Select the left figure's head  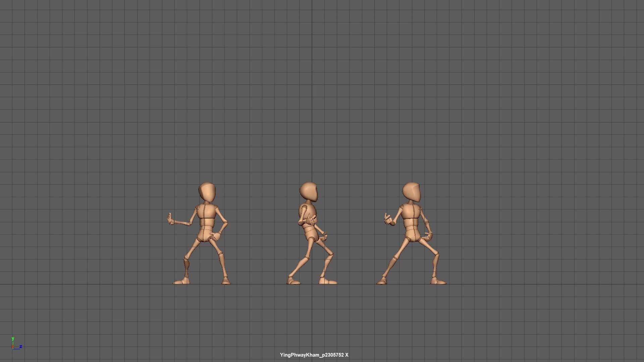coord(207,192)
